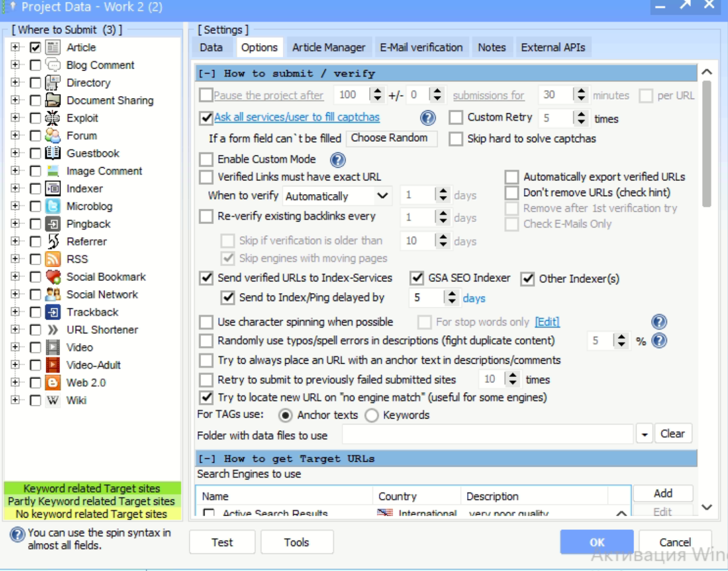Click the Cancel button
Image resolution: width=728 pixels, height=571 pixels.
675,542
